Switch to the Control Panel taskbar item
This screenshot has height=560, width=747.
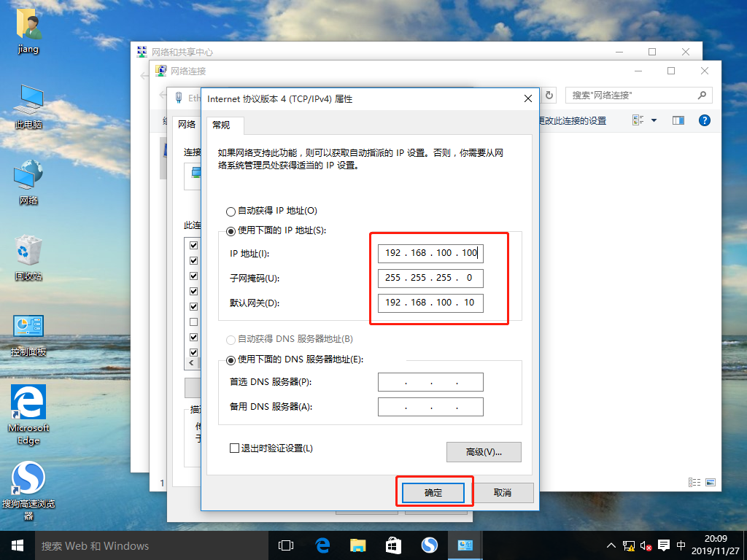click(465, 545)
